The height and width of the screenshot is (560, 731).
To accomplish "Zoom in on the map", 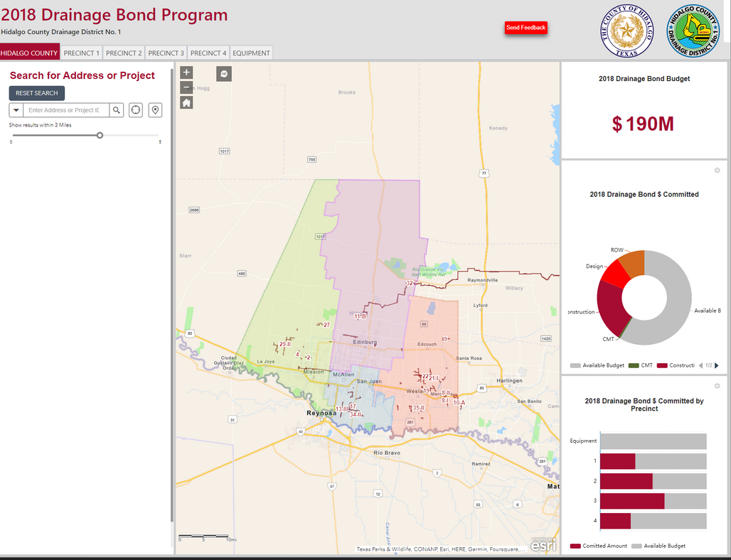I will (186, 72).
